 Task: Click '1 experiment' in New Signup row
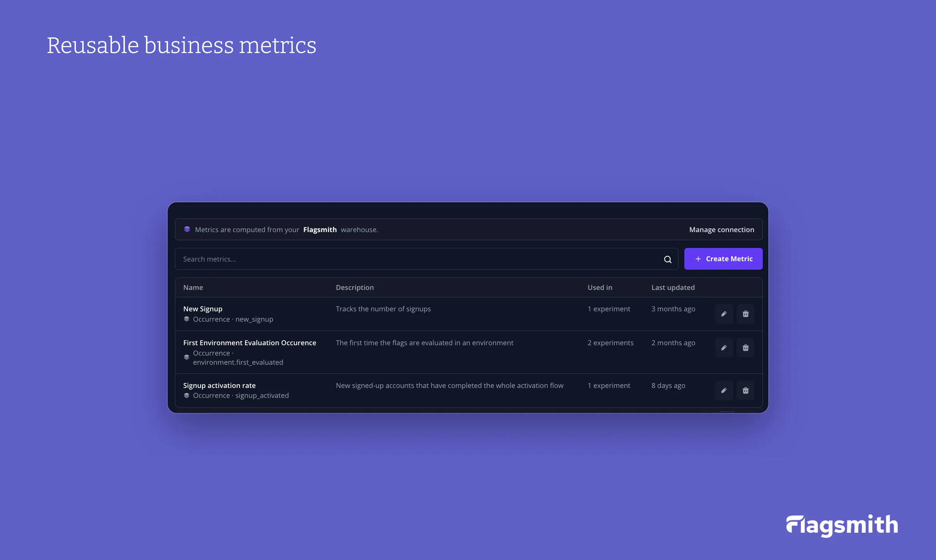tap(609, 309)
